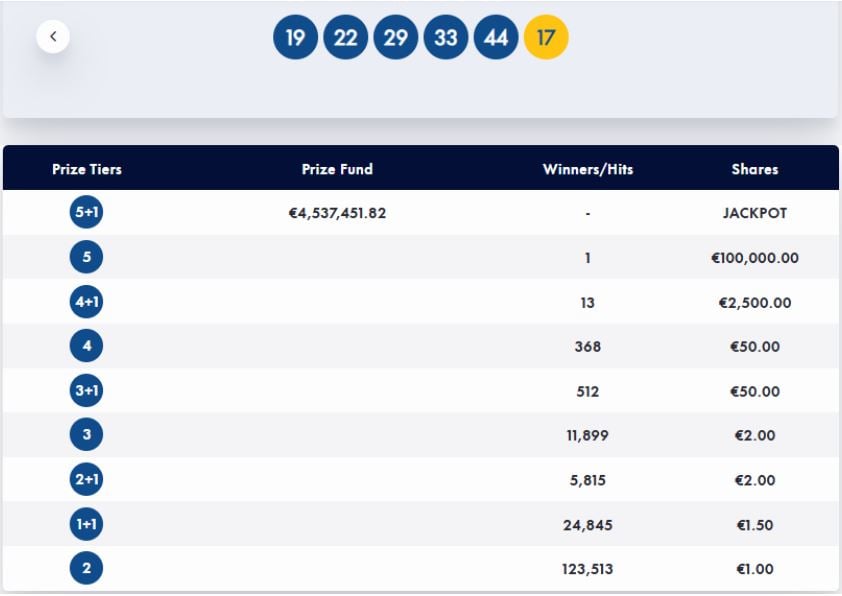842x596 pixels.
Task: Click the 5+1 prize tier badge
Action: [x=86, y=213]
